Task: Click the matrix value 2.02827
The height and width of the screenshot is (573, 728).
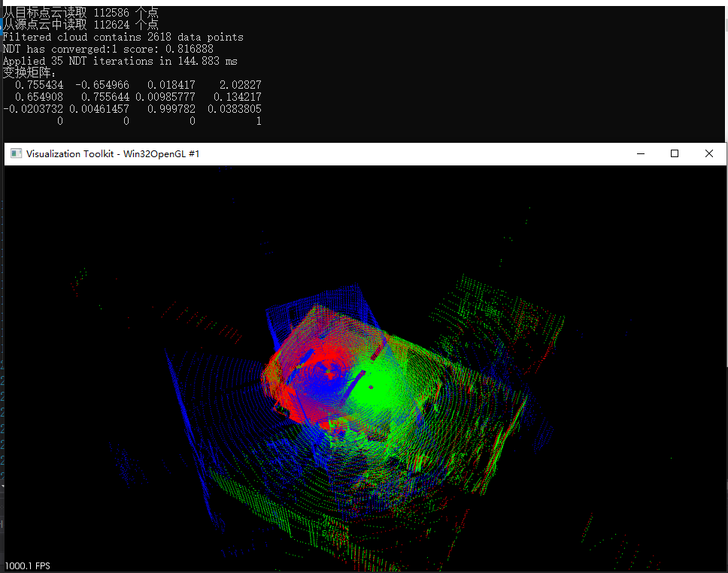Action: pos(241,85)
